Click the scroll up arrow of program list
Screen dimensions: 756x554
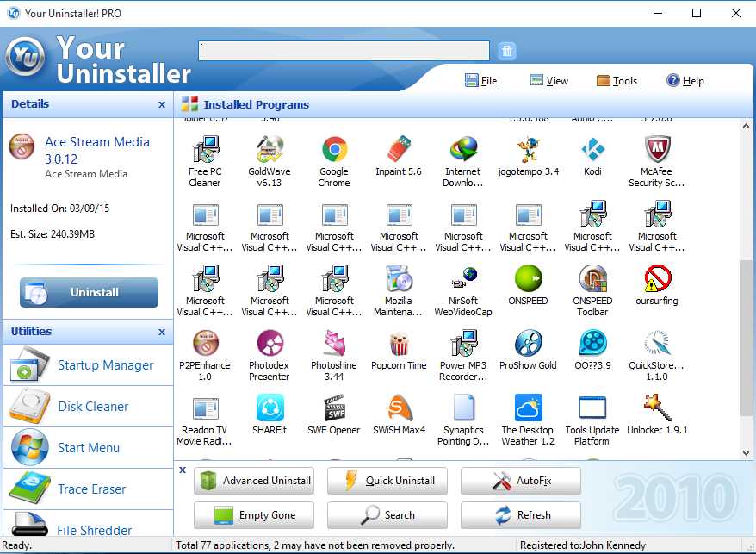click(x=746, y=126)
